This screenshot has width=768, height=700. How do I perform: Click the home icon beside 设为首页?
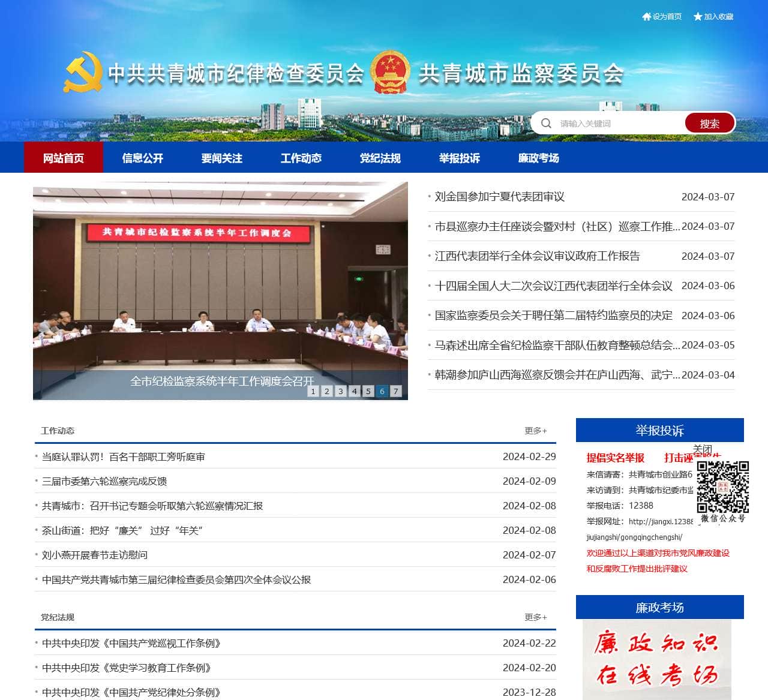tap(646, 17)
